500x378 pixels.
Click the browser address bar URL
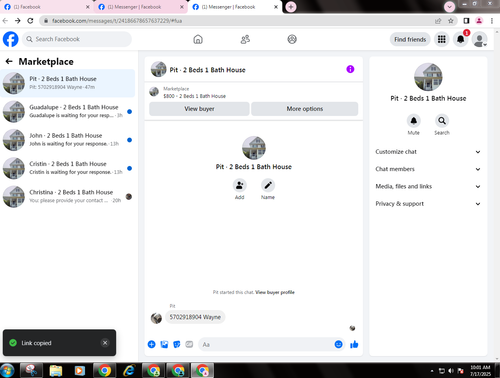[x=117, y=21]
